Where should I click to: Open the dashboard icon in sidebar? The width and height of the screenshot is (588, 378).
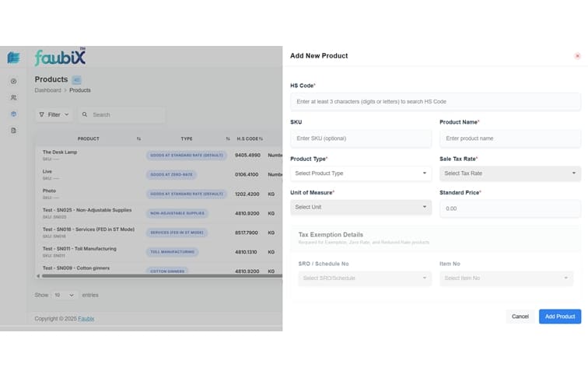point(13,81)
